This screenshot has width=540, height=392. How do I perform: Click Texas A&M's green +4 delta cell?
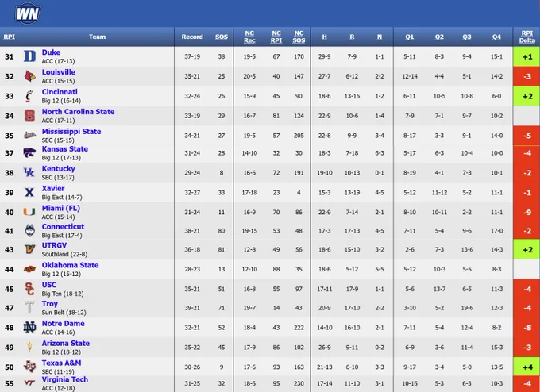(526, 367)
